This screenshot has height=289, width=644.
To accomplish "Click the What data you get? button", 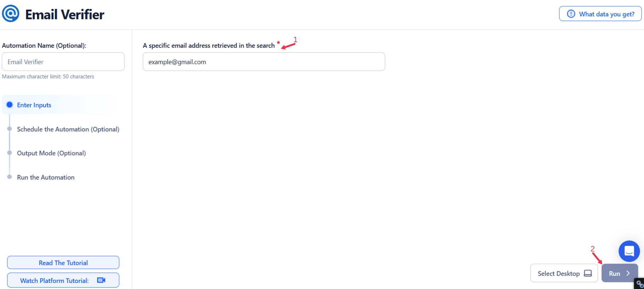I will click(600, 14).
